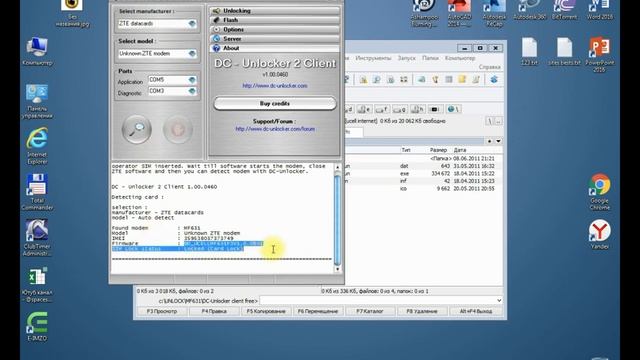
Task: Select the ClubTimer Administrator desktop icon
Action: click(x=37, y=238)
